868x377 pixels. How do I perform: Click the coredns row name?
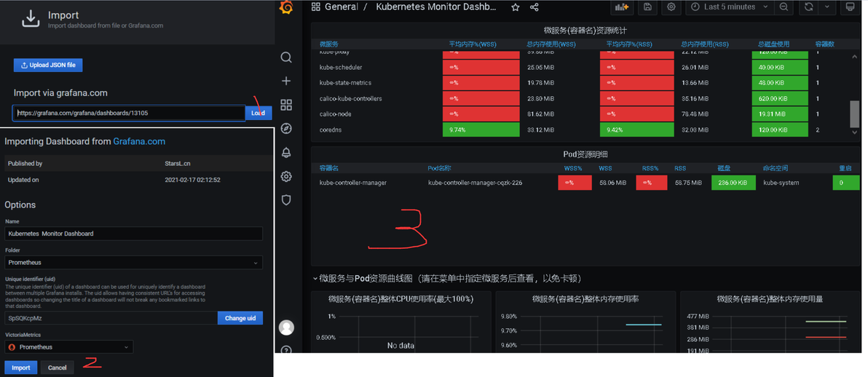tap(330, 130)
